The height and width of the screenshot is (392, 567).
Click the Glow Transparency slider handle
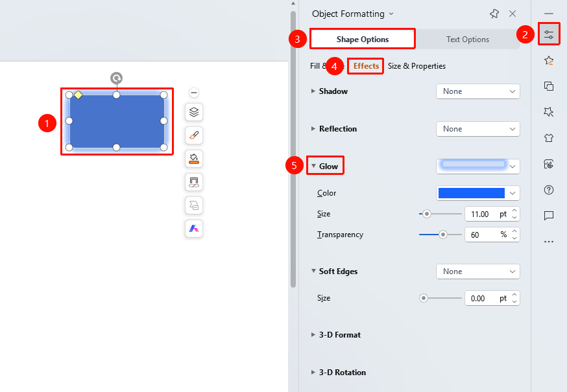[x=442, y=235]
